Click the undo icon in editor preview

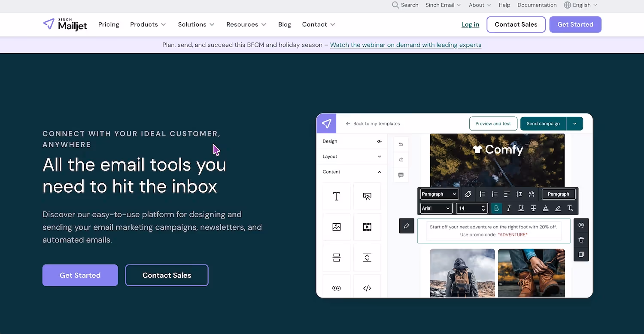[401, 144]
